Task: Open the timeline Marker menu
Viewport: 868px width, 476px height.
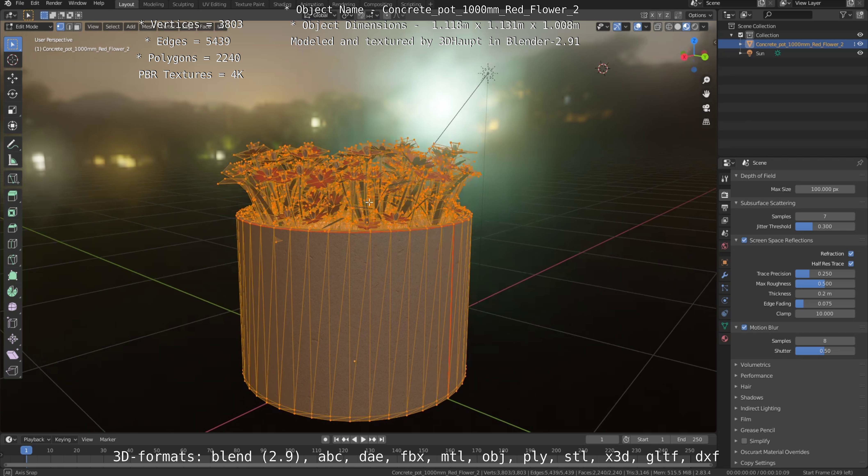Action: (x=108, y=440)
